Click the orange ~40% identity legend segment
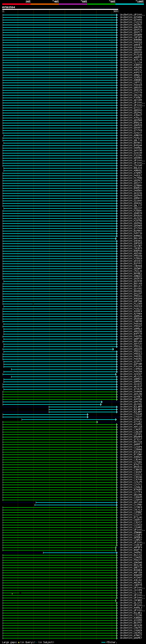 pos(45,4)
